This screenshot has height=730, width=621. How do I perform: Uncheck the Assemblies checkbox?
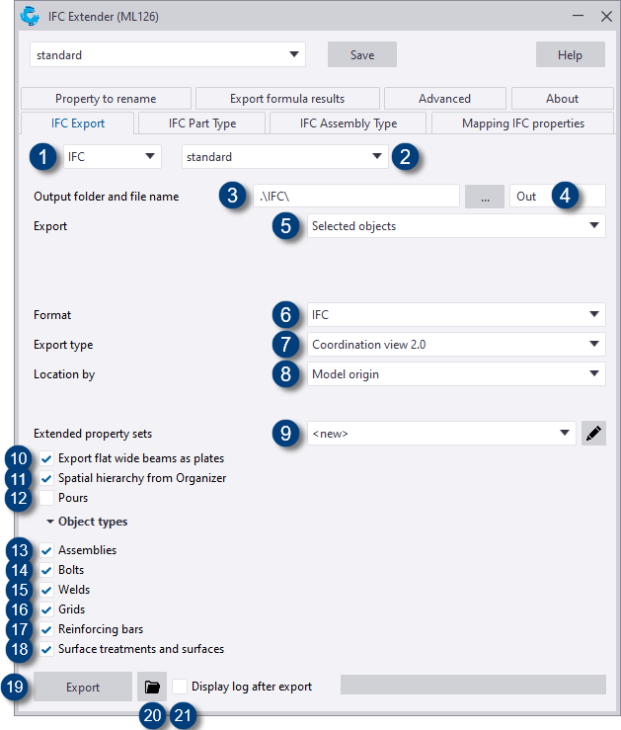(x=46, y=550)
